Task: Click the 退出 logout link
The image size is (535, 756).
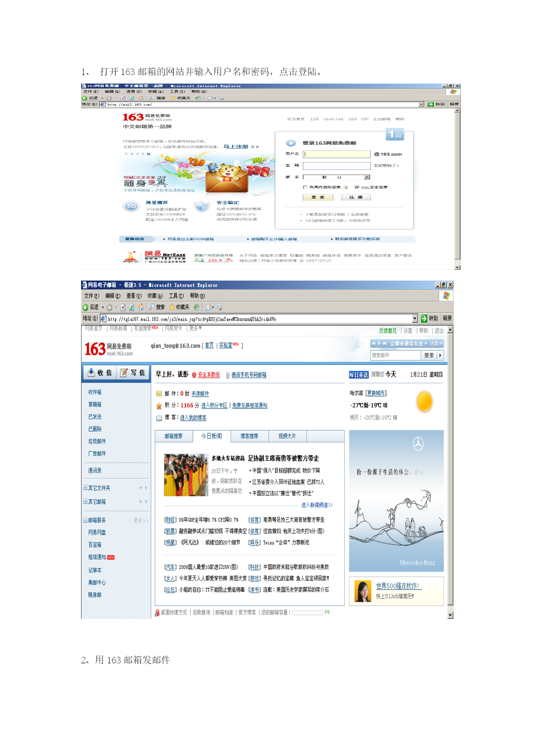Action: [439, 331]
